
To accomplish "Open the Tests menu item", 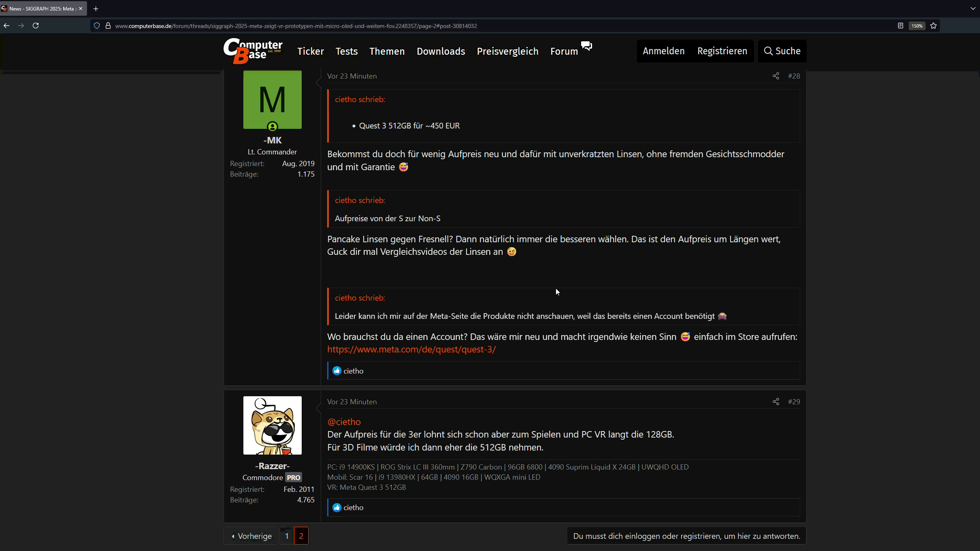I will coord(346,51).
